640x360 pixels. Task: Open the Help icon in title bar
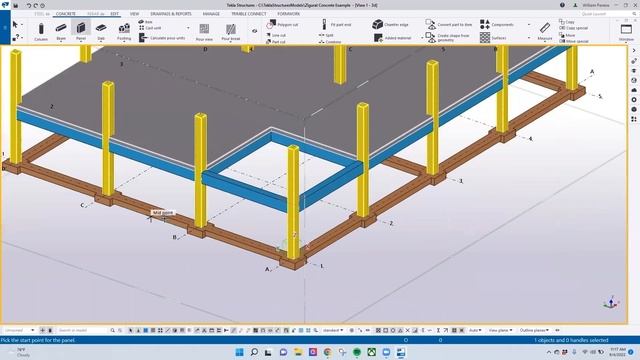562,5
